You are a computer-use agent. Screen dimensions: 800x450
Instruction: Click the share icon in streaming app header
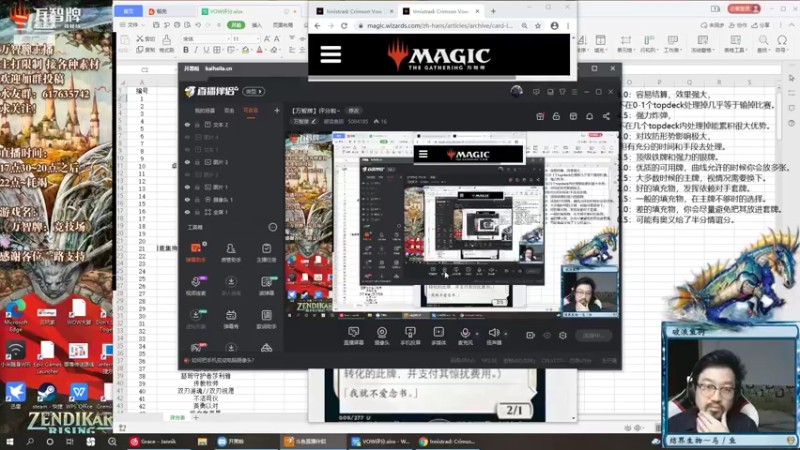coord(606,116)
